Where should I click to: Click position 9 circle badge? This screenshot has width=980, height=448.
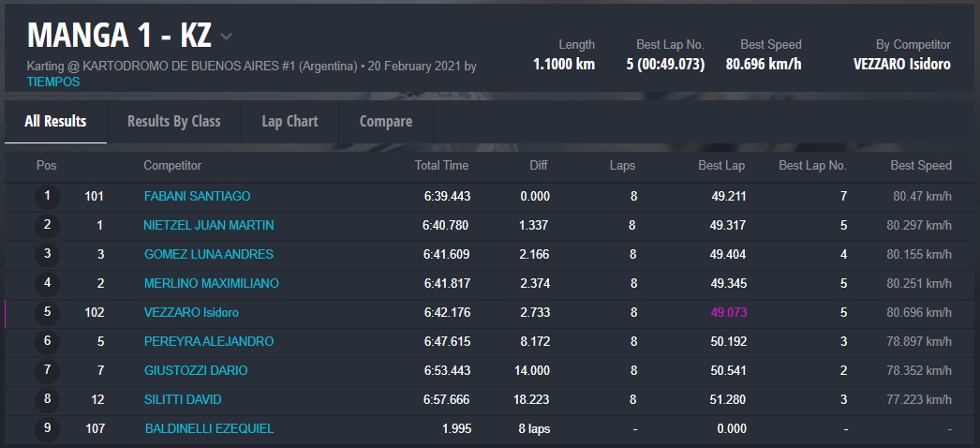coord(47,429)
